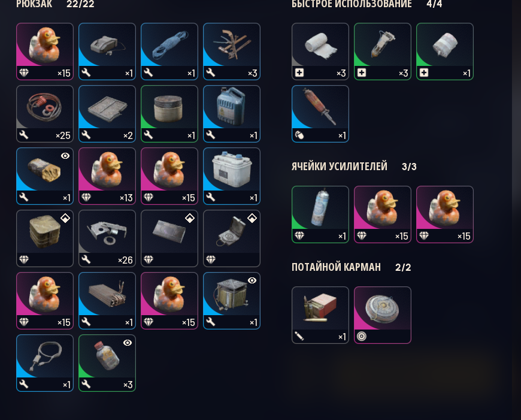Toggle eye icon on the wrapped bundle item

pos(65,156)
